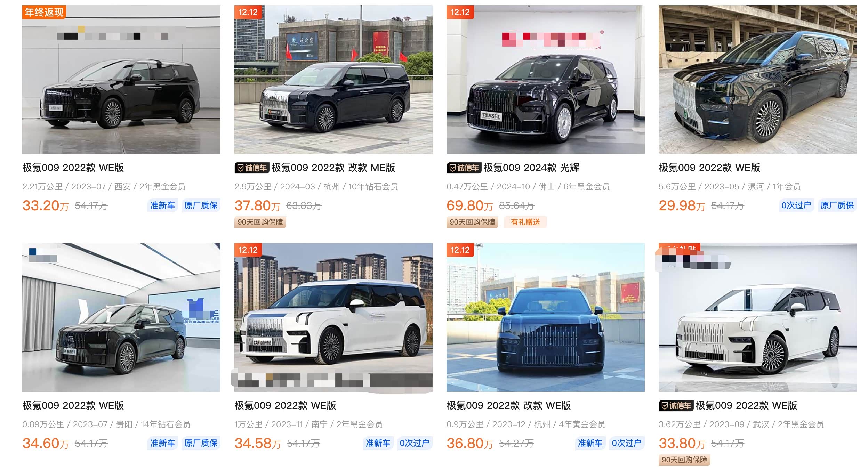Open 极氪009 2024款 光辉 listing title
The image size is (868, 470).
[x=531, y=168]
